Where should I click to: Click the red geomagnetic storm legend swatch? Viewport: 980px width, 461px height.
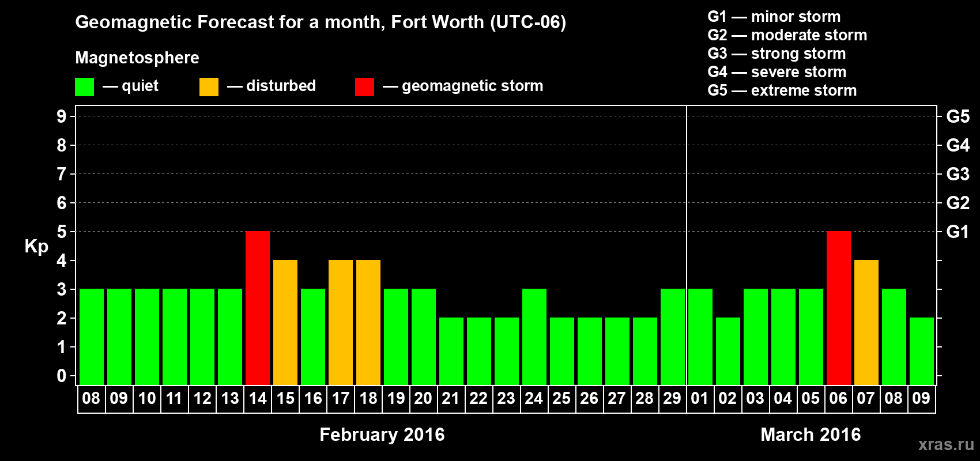(364, 87)
